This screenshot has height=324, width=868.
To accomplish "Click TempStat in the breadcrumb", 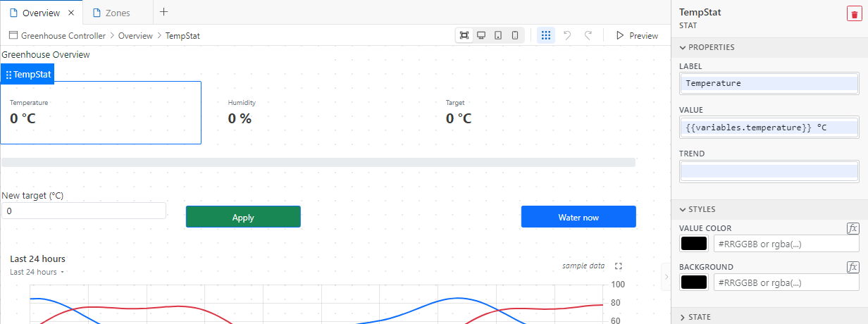I will pos(182,35).
